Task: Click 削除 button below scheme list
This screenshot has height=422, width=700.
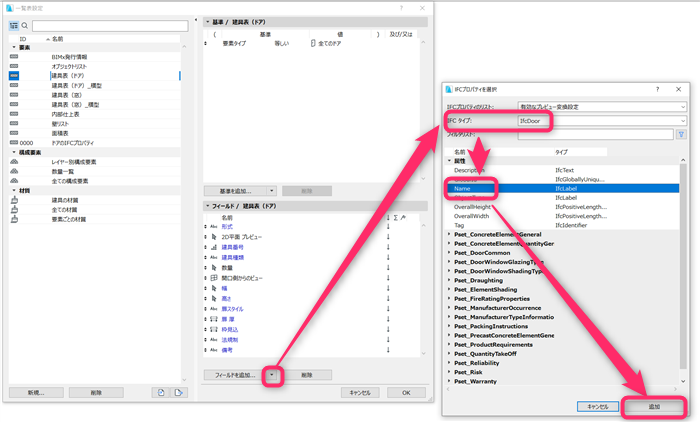Action: (96, 393)
